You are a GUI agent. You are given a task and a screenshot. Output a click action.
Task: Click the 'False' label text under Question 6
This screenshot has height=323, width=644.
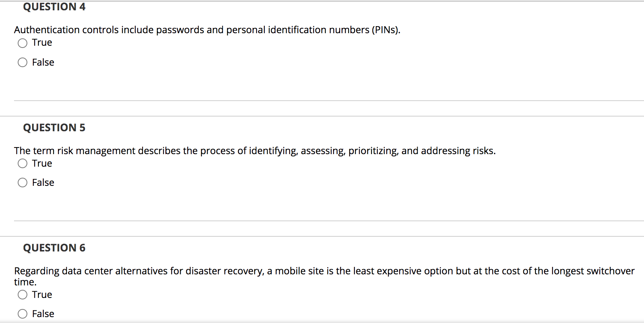click(x=43, y=314)
